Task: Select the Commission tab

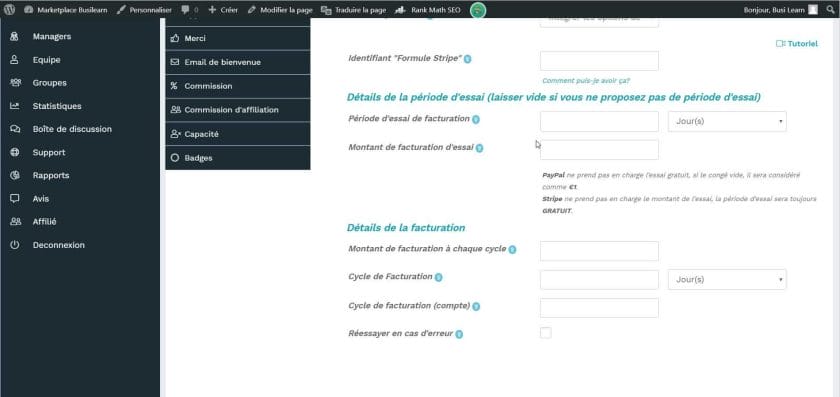Action: 238,86
